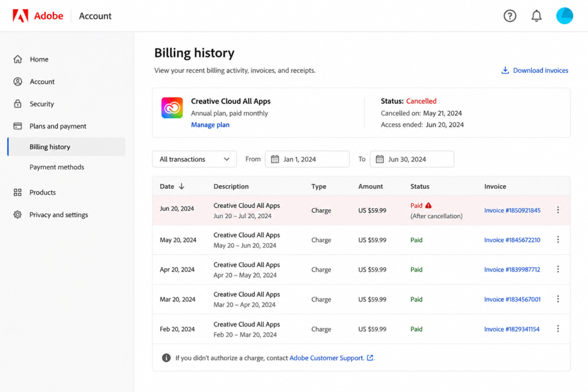Open the profile avatar menu
This screenshot has height=392, width=588.
tap(564, 15)
